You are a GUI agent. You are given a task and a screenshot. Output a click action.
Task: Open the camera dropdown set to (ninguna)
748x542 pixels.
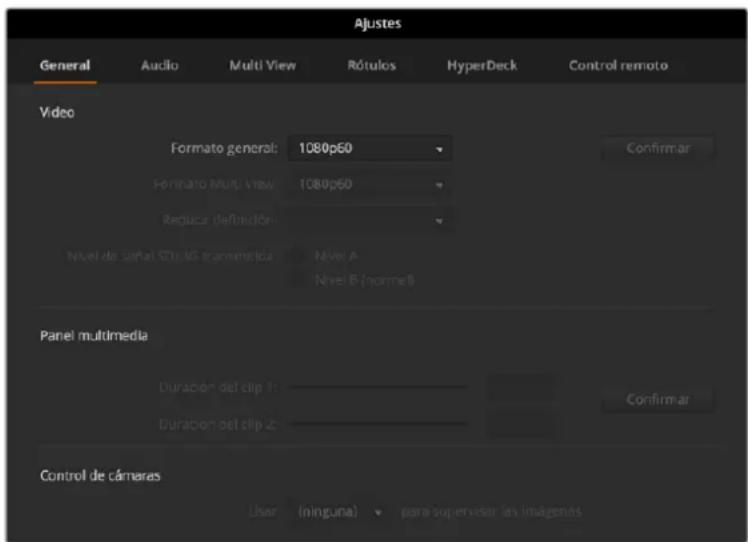339,512
